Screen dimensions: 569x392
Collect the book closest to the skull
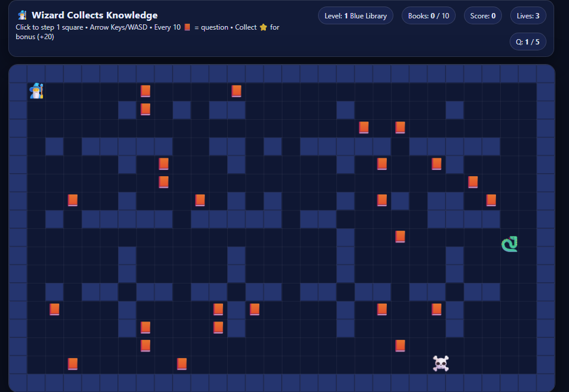(400, 346)
